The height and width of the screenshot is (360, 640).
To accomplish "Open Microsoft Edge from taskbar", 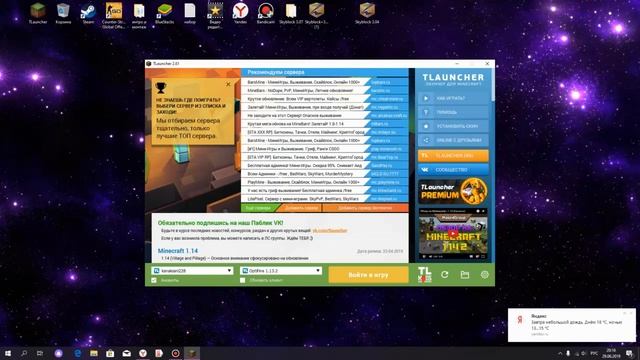I will pos(77,353).
